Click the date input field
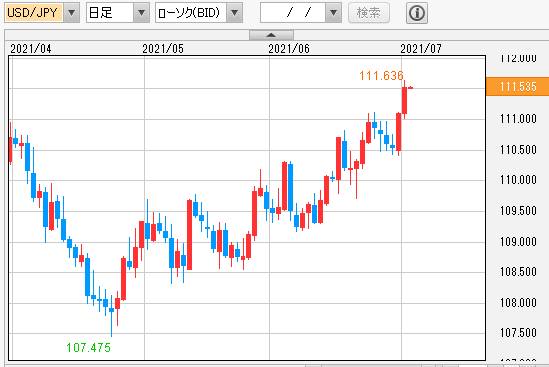 pos(293,13)
